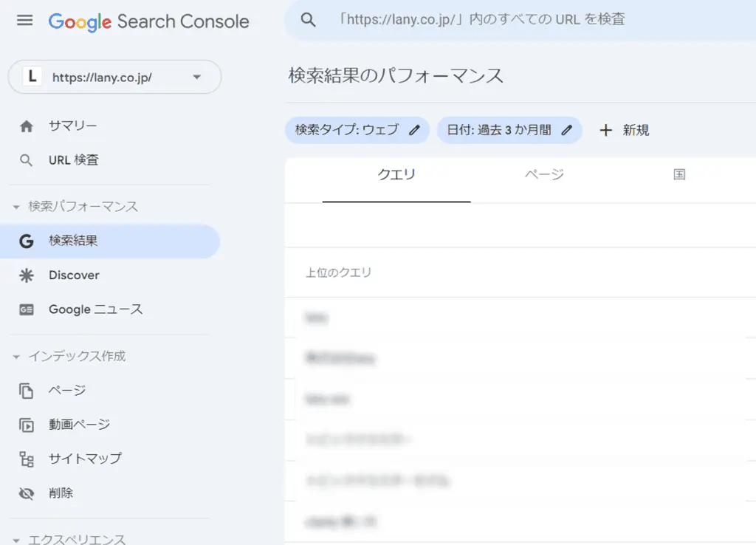Click the Discover asterisk icon
Viewport: 756px width, 545px height.
[27, 275]
